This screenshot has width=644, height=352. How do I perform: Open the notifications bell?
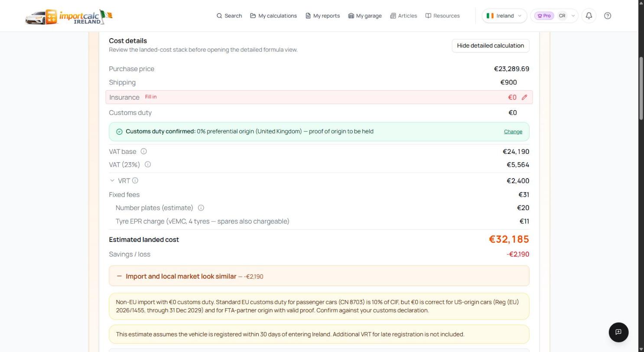pyautogui.click(x=589, y=16)
